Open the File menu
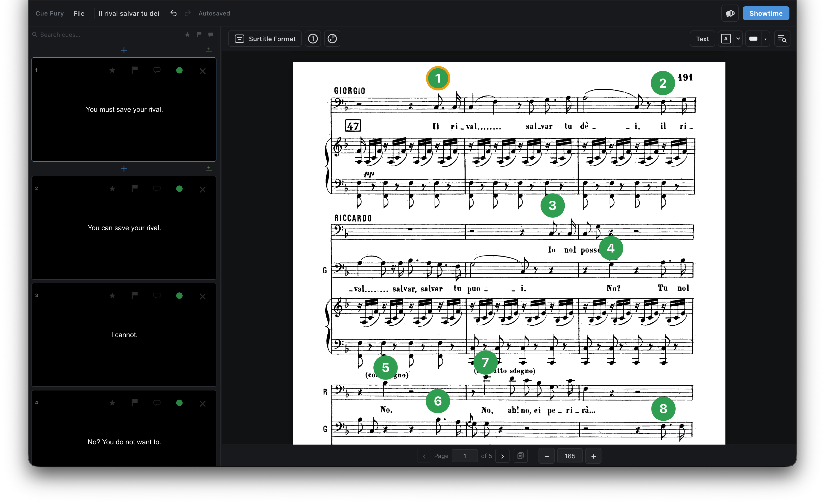The image size is (825, 504). click(x=79, y=13)
